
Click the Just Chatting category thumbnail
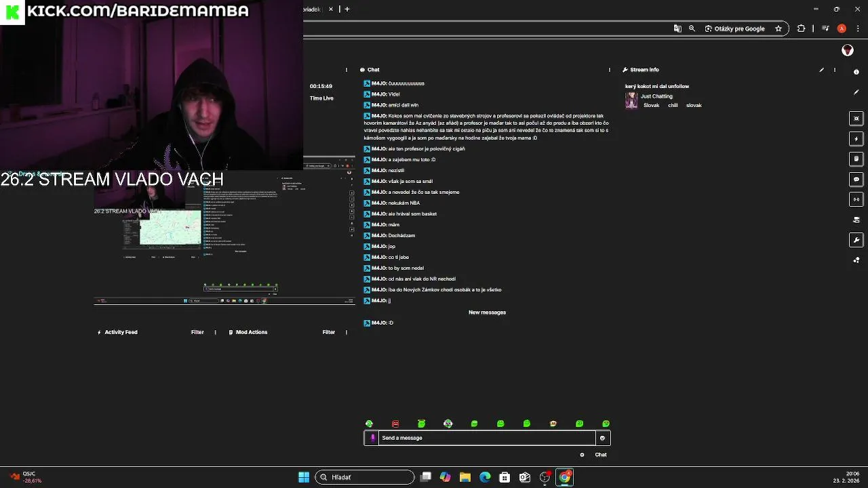click(631, 100)
